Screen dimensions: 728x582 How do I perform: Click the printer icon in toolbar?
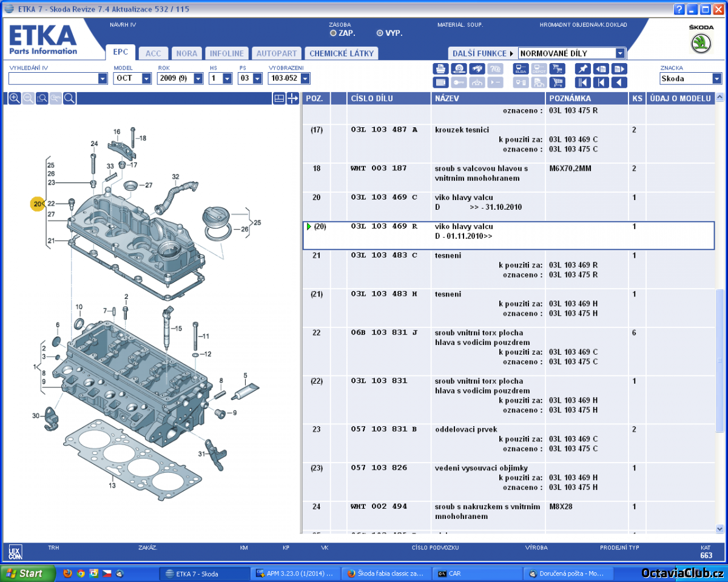pyautogui.click(x=440, y=69)
